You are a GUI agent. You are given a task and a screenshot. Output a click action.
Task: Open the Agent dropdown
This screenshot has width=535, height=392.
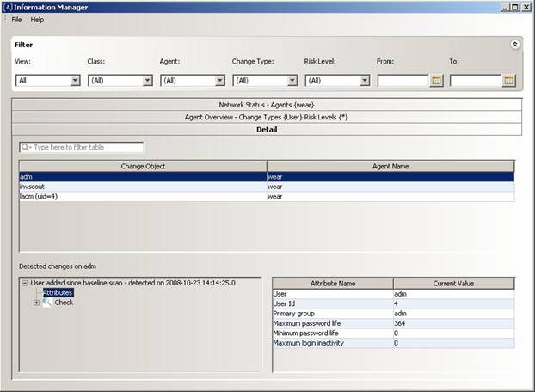click(219, 81)
